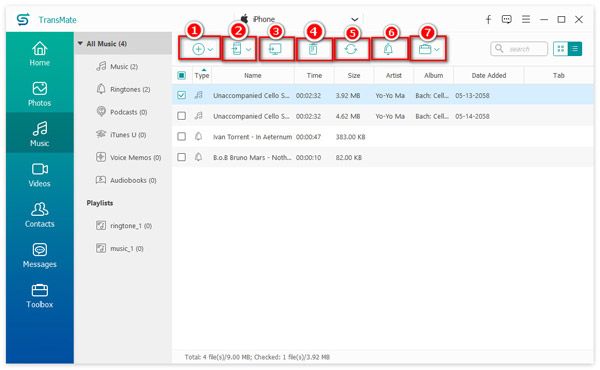Click the Export to PC monitor icon
Image resolution: width=600 pixels, height=370 pixels.
tap(275, 49)
